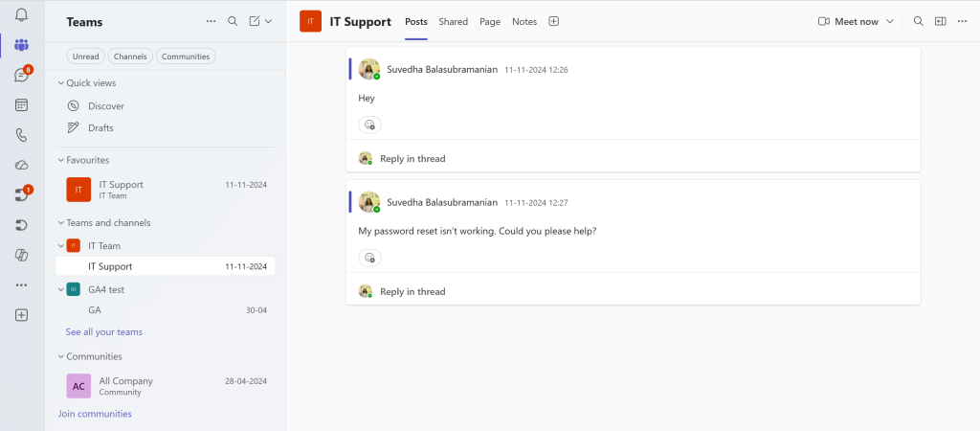
Task: Compose a new message with pencil icon
Action: pos(255,21)
